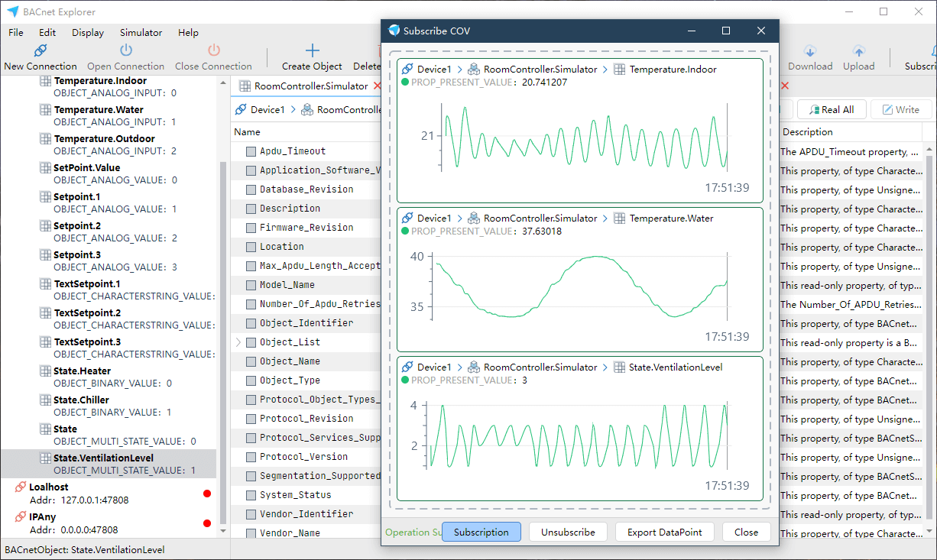Click the RoomController.Simulator icon in the Temperature.Water card
This screenshot has height=560, width=937.
point(474,218)
